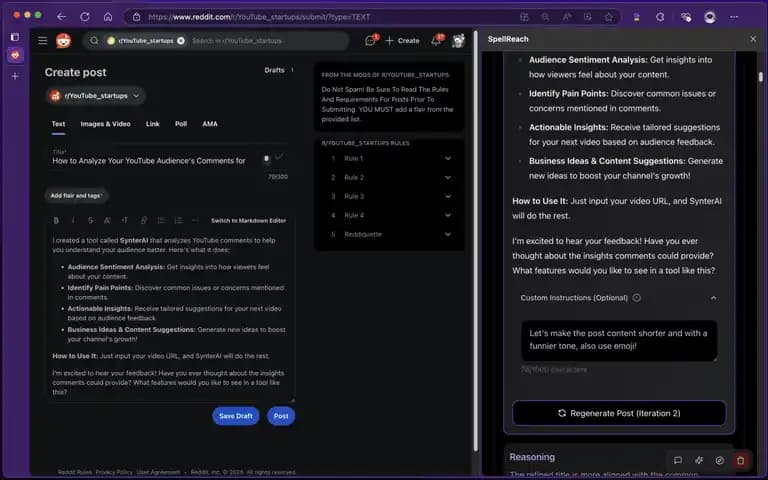Screen dimensions: 768x480
Task: Click the Reddit tab icon in browser sidebar
Action: (15, 55)
